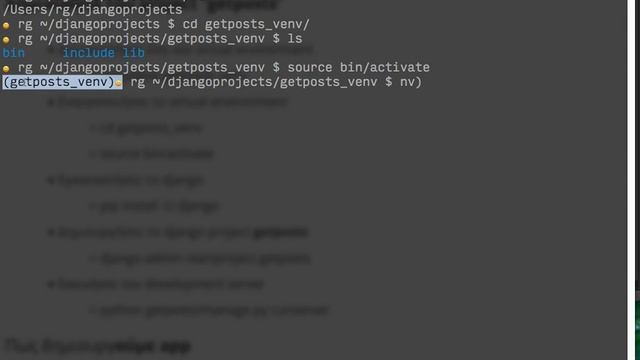This screenshot has width=640, height=360.
Task: Click the ls command text
Action: pyautogui.click(x=295, y=39)
